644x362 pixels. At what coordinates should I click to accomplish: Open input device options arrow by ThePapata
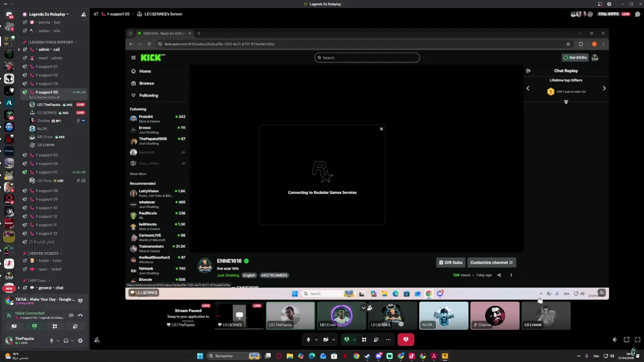tap(57, 340)
